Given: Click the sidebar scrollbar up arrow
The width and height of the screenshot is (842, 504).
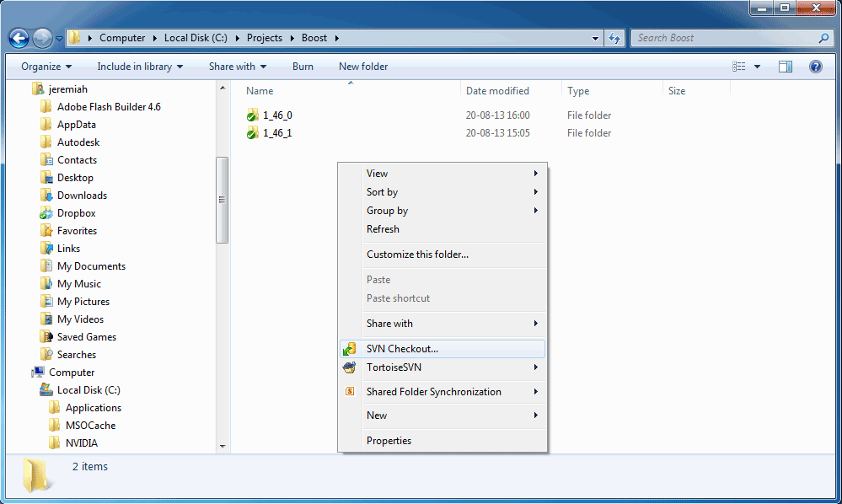Looking at the screenshot, I should tap(223, 88).
